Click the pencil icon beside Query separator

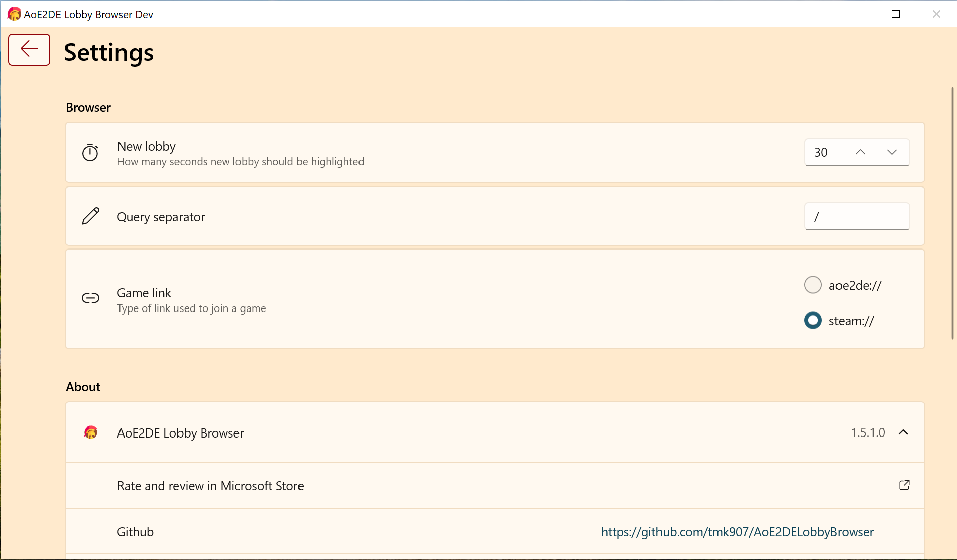[x=91, y=216]
